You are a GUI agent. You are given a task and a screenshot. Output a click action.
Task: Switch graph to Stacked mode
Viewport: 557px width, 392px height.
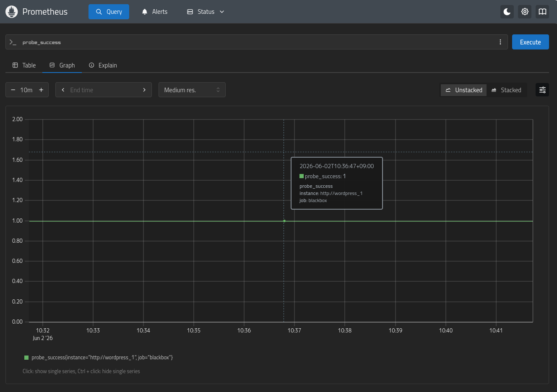(x=506, y=90)
